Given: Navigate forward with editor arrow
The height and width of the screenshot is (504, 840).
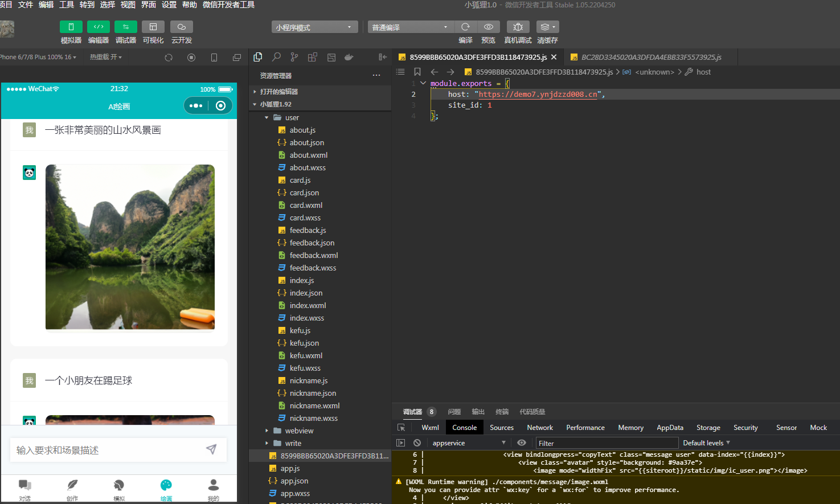Looking at the screenshot, I should click(450, 72).
